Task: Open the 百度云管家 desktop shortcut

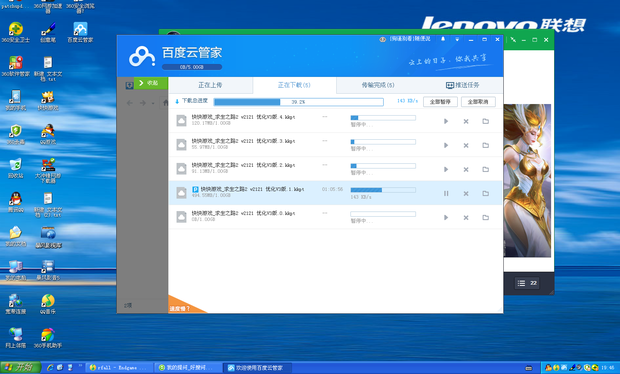Action: click(x=80, y=32)
